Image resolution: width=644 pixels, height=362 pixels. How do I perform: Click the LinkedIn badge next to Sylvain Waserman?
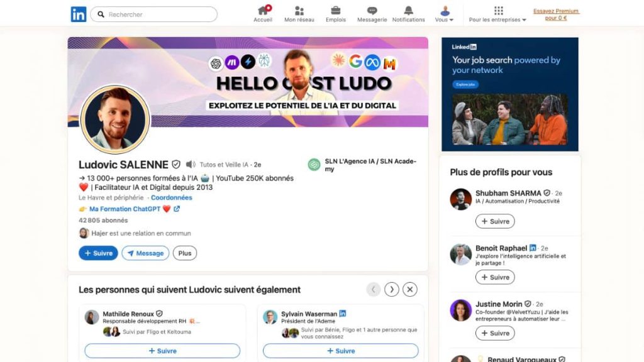coord(343,314)
